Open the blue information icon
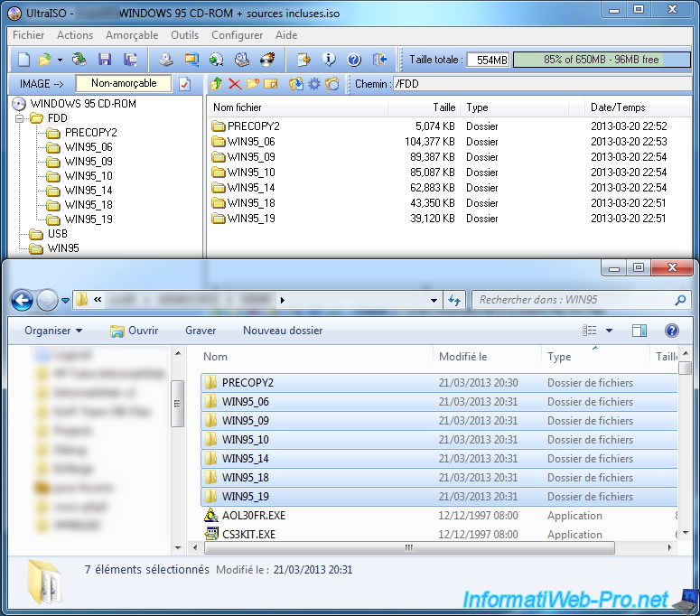 329,60
